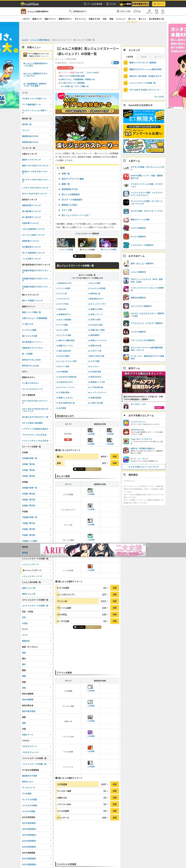Open リセマラ in top navigation
Viewport: 186px width, 868px height.
(26, 19)
